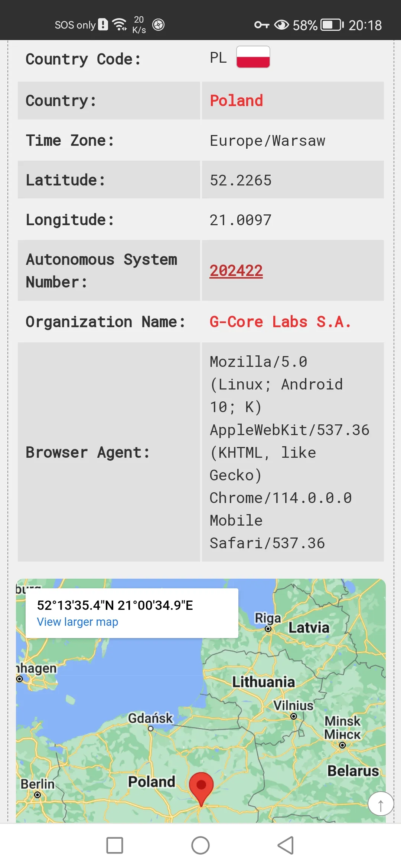The height and width of the screenshot is (868, 401).
Task: Tap the Wi-Fi status icon
Action: 120,24
